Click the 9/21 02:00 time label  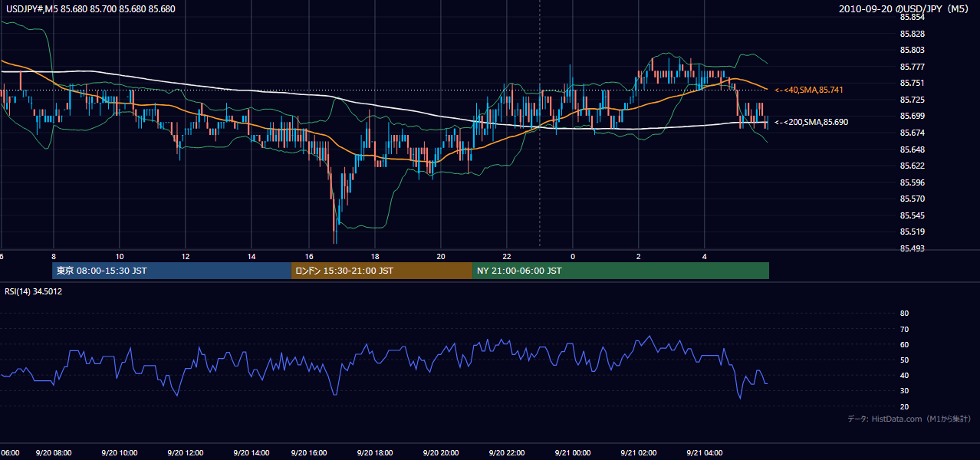click(x=639, y=453)
